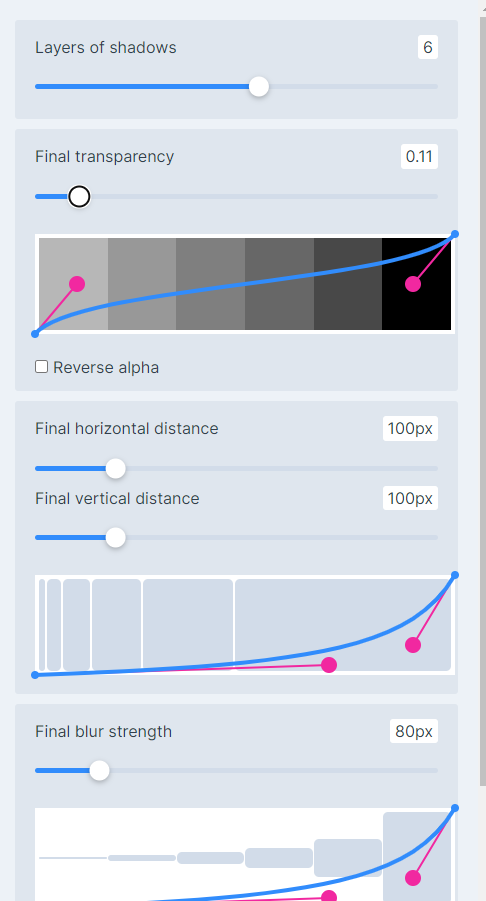
Task: Click the Final blur strength slider thumb
Action: point(99,771)
